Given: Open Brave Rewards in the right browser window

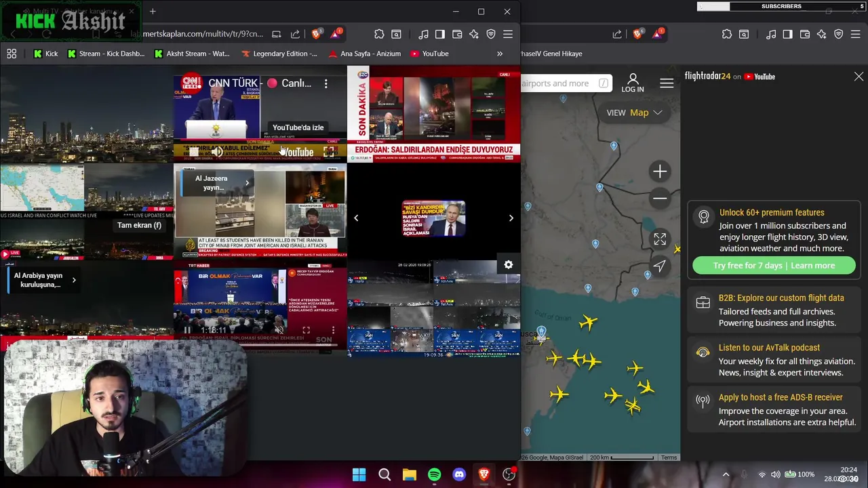Looking at the screenshot, I should tap(657, 34).
